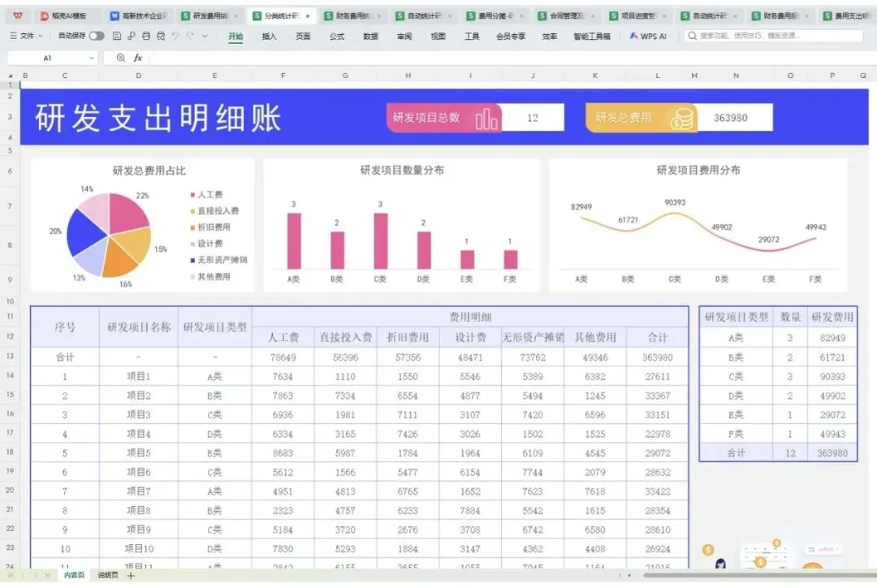Click the search magnifier icon in search box
Screen dimensions: 877x588
coord(693,36)
